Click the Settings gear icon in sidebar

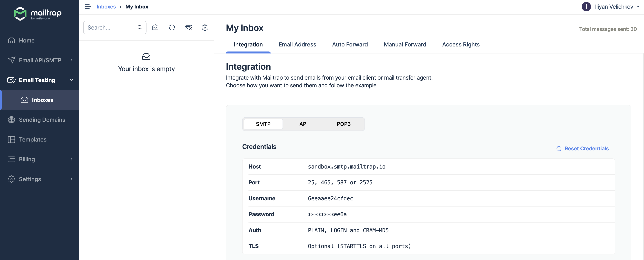[12, 179]
